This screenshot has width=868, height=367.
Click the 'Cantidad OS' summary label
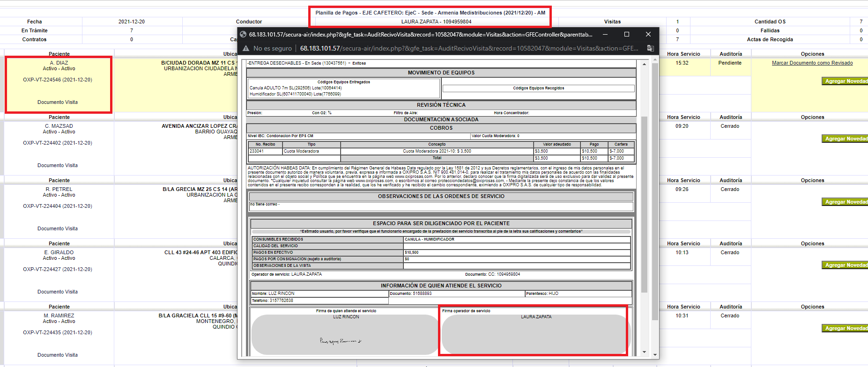pyautogui.click(x=770, y=22)
